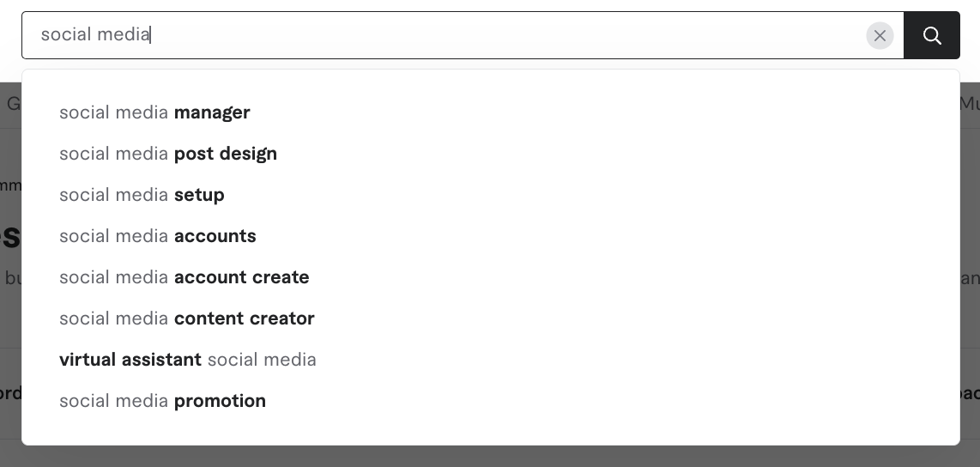
Task: Select 'social media accounts' suggestion
Action: pos(158,236)
